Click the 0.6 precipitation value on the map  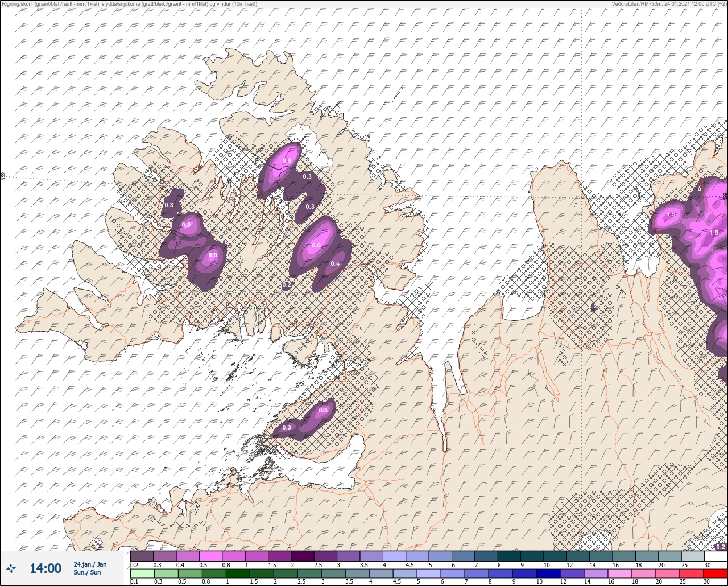(x=316, y=246)
